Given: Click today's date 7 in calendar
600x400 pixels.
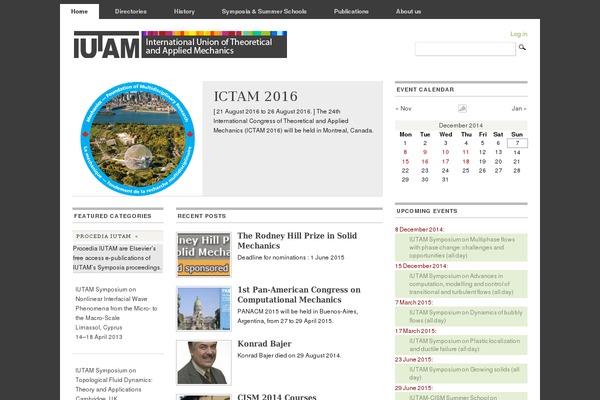Looking at the screenshot, I should (x=517, y=143).
